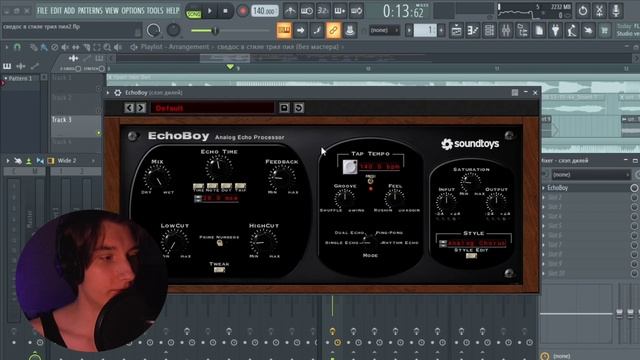The width and height of the screenshot is (640, 360).
Task: Open the Pattern 1 picker entry
Action: pyautogui.click(x=22, y=78)
